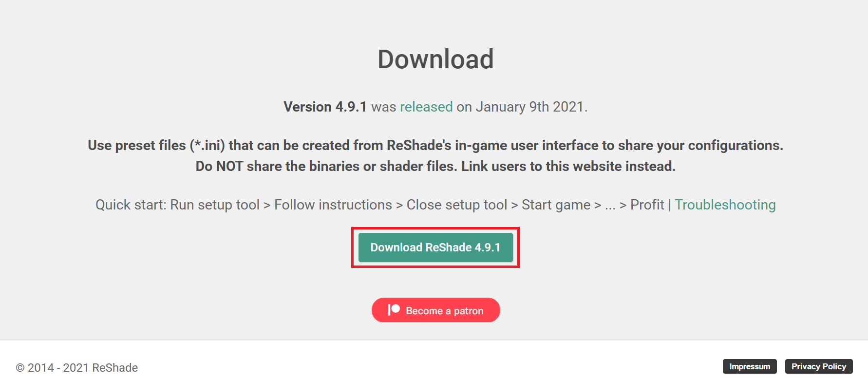Screen dimensions: 868x380
Task: Click the © 2014 - 2021 ReShade copyright text
Action: (77, 368)
